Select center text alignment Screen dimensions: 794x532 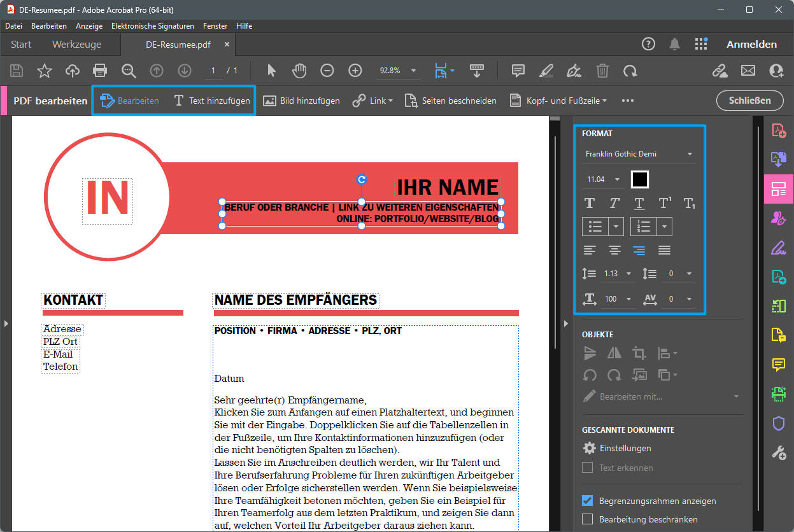pyautogui.click(x=614, y=249)
